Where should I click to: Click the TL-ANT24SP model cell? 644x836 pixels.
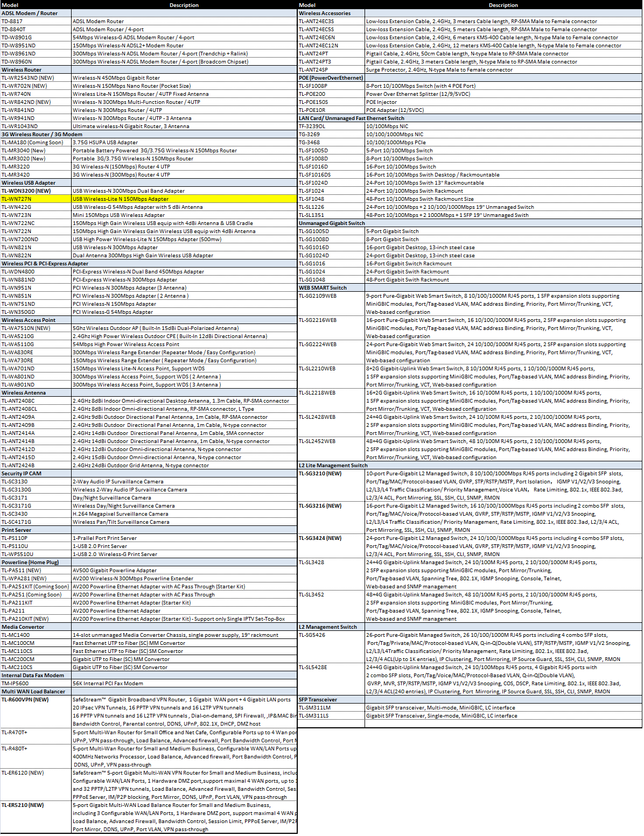click(x=331, y=70)
